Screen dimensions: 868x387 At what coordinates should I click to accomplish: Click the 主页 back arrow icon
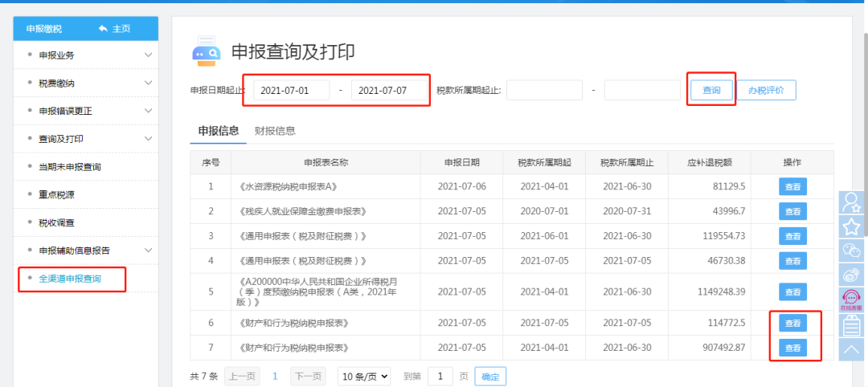pos(103,29)
